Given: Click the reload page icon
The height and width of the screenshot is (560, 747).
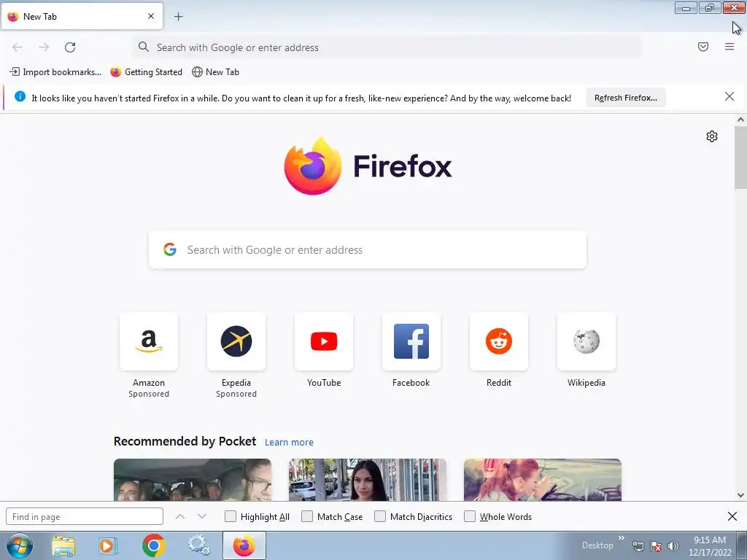Looking at the screenshot, I should point(70,47).
